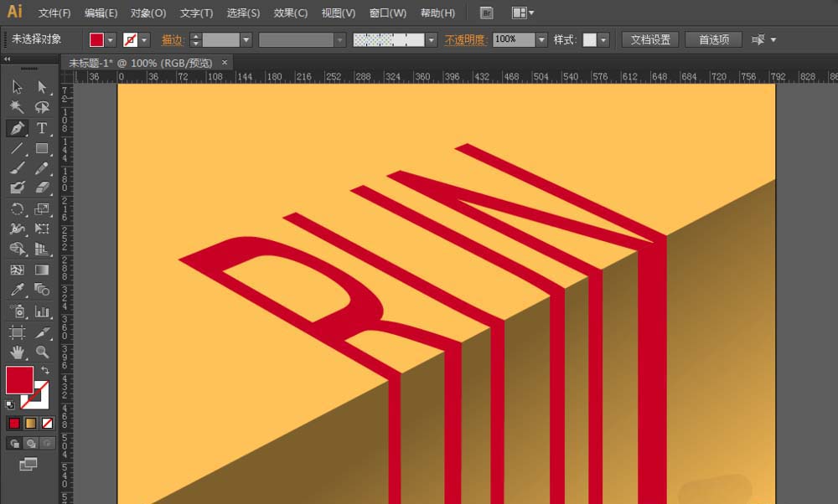Open the arrange documents layout dropdown

click(x=524, y=13)
